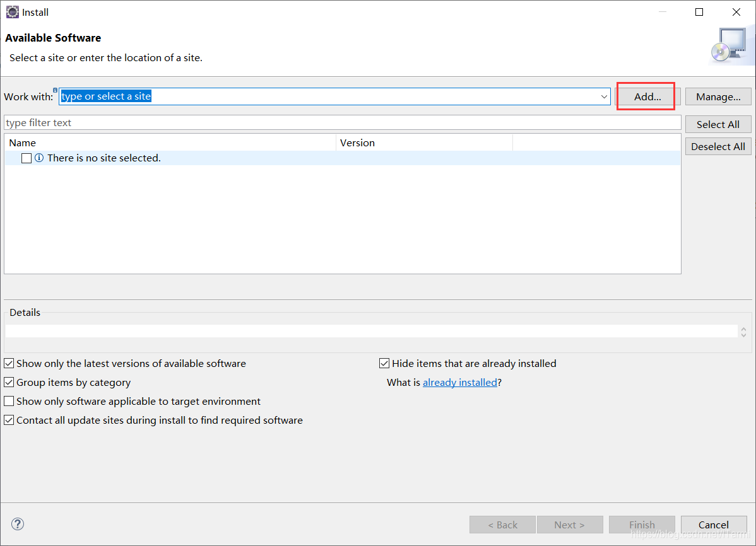This screenshot has height=546, width=756.
Task: Toggle Show only the latest versions checkbox
Action: [x=9, y=363]
